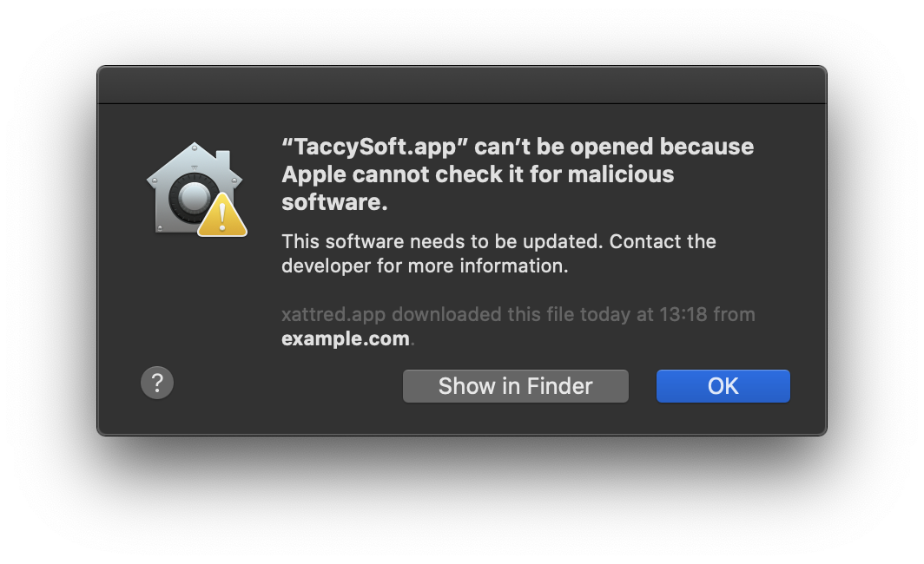Screen dimensions: 924x564
Task: Open help via the question mark button
Action: [157, 383]
